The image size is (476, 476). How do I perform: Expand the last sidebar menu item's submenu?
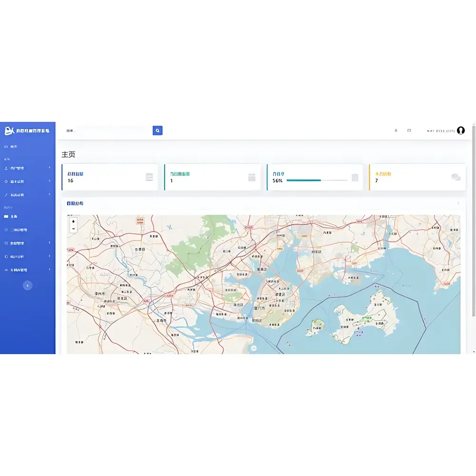pyautogui.click(x=26, y=269)
